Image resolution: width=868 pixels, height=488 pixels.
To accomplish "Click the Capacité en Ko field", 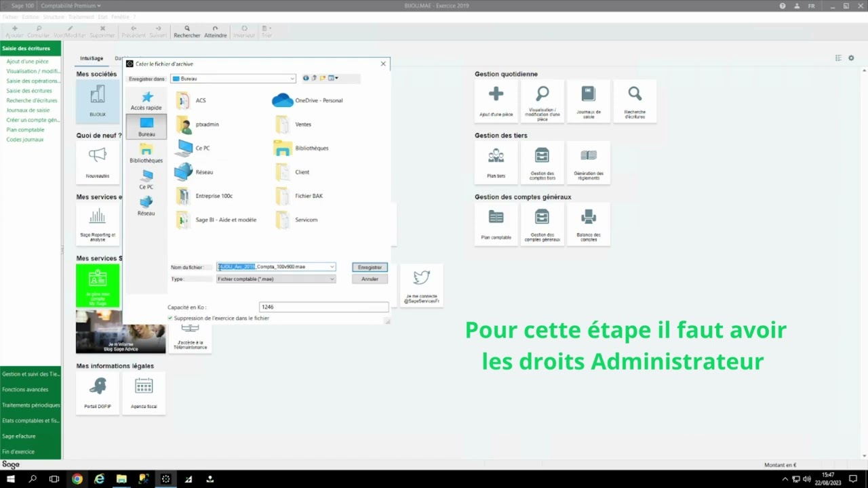I will click(323, 307).
